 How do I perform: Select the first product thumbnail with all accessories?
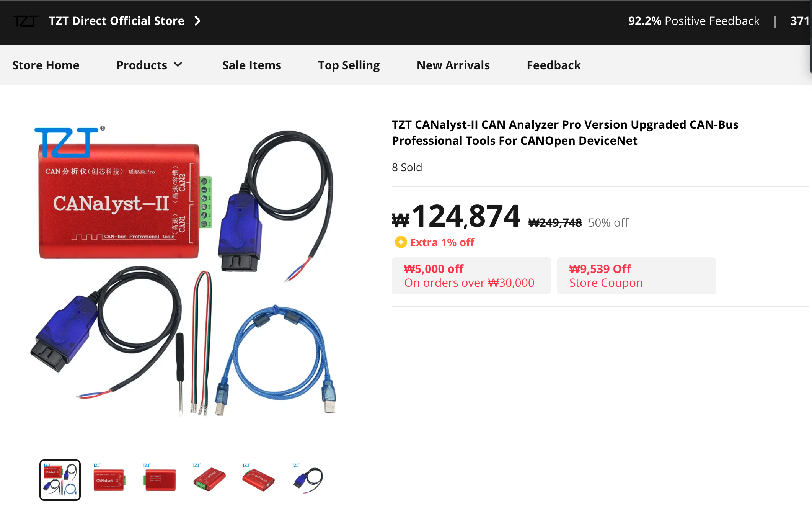[x=60, y=480]
